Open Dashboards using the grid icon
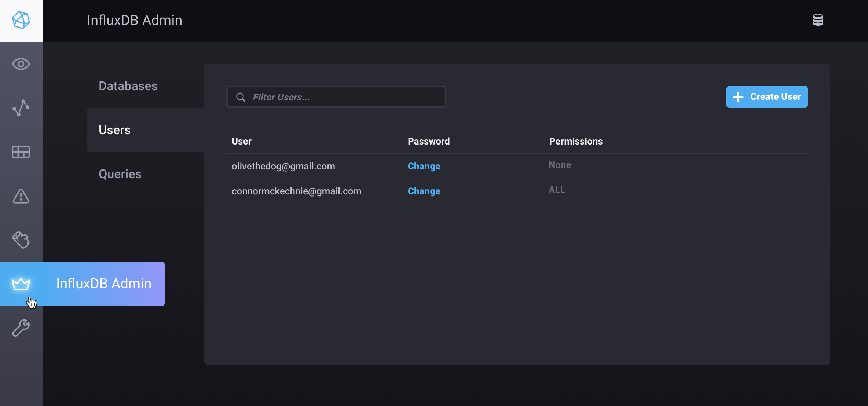 pos(21,152)
